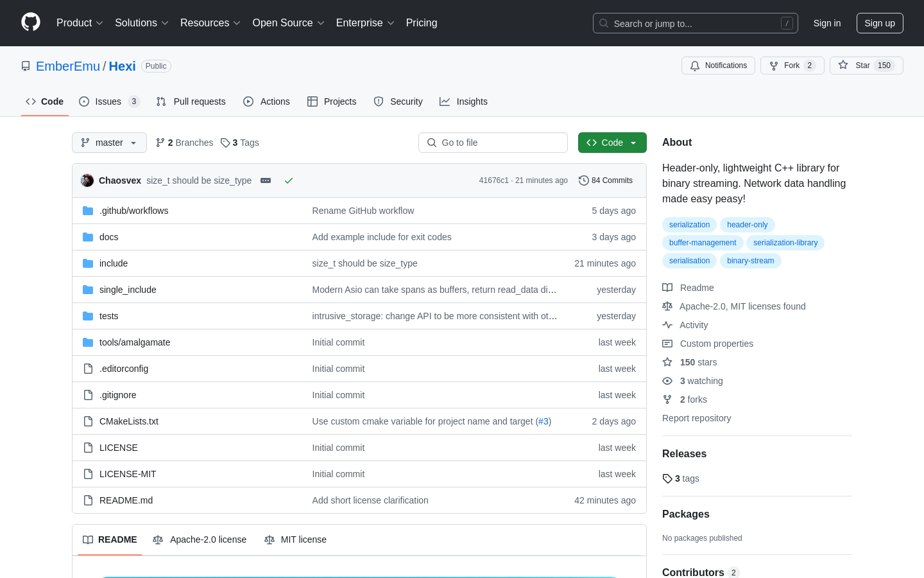
Task: Open the GitHub home logo
Action: pos(31,22)
